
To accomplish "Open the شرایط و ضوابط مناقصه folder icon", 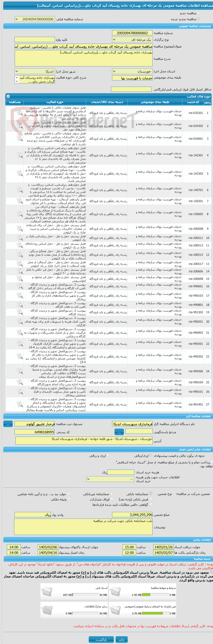I will coord(115,592).
